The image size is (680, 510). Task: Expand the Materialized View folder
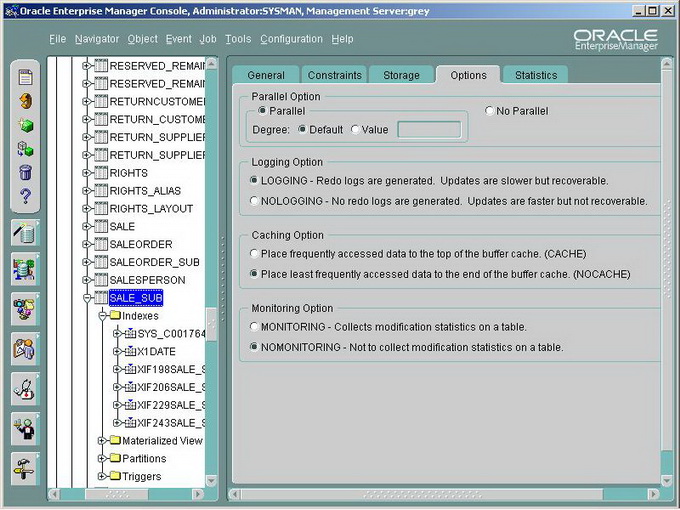[x=102, y=441]
